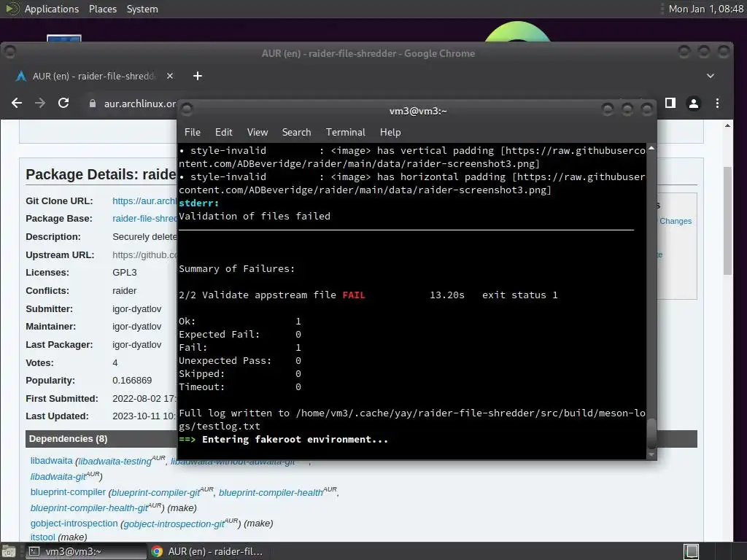Click the terminal window menu icon

coord(187,110)
